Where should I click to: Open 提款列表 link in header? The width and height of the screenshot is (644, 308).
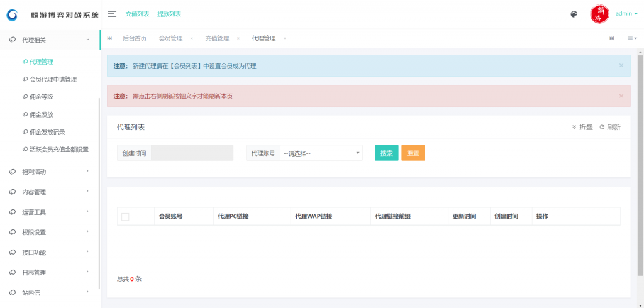coord(169,14)
